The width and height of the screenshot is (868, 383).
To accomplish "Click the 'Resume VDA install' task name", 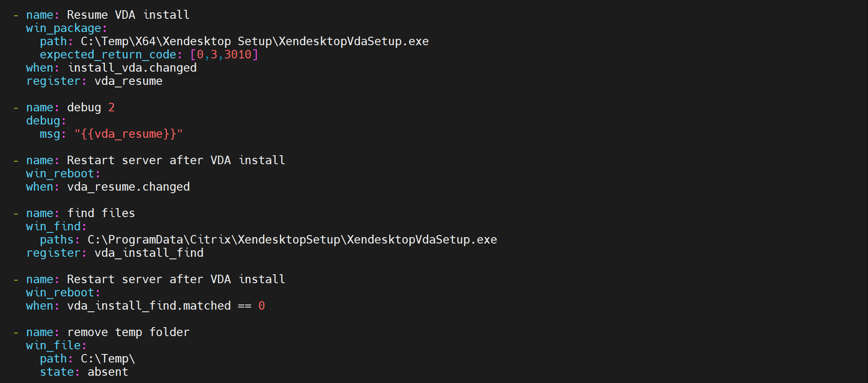I will (128, 15).
